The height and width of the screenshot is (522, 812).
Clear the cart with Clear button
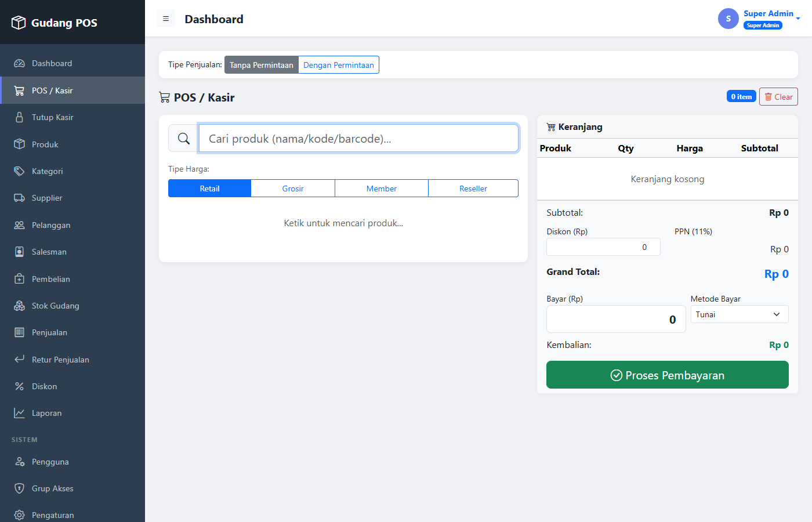tap(778, 97)
